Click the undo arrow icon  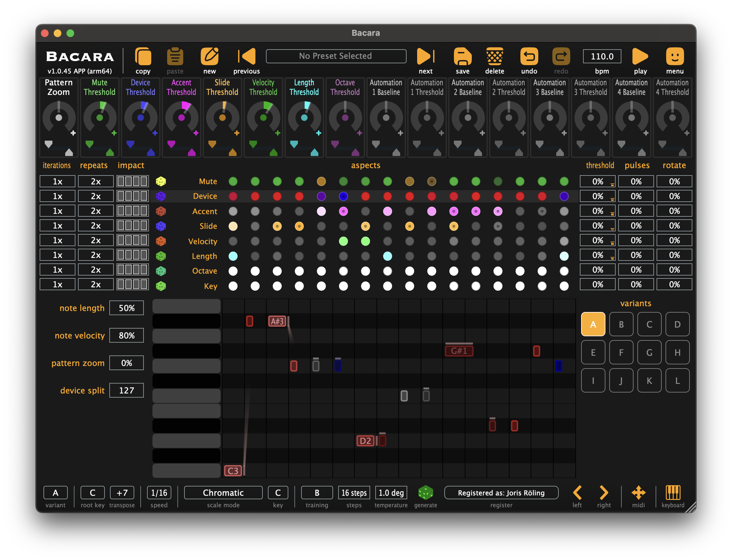tap(529, 57)
